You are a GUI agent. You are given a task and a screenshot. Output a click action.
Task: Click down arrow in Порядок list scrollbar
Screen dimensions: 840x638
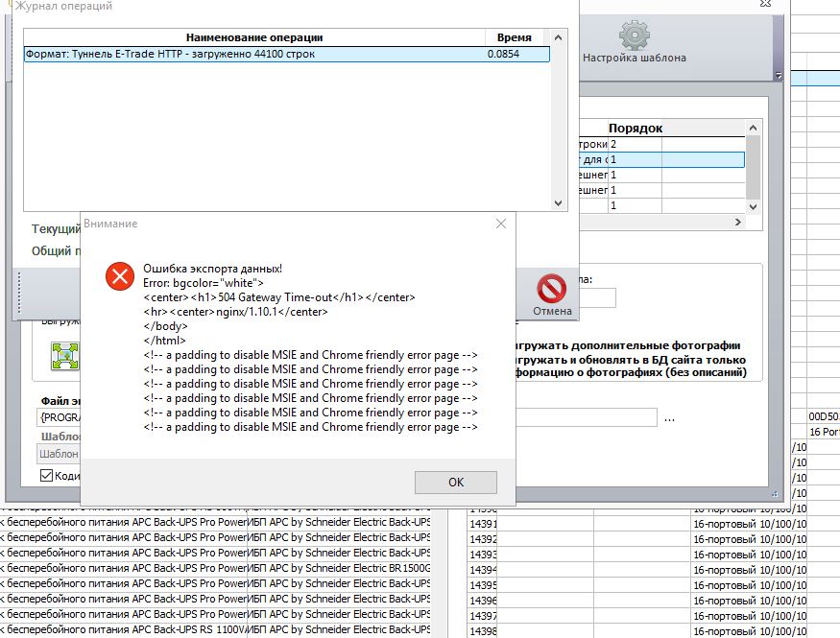point(754,206)
